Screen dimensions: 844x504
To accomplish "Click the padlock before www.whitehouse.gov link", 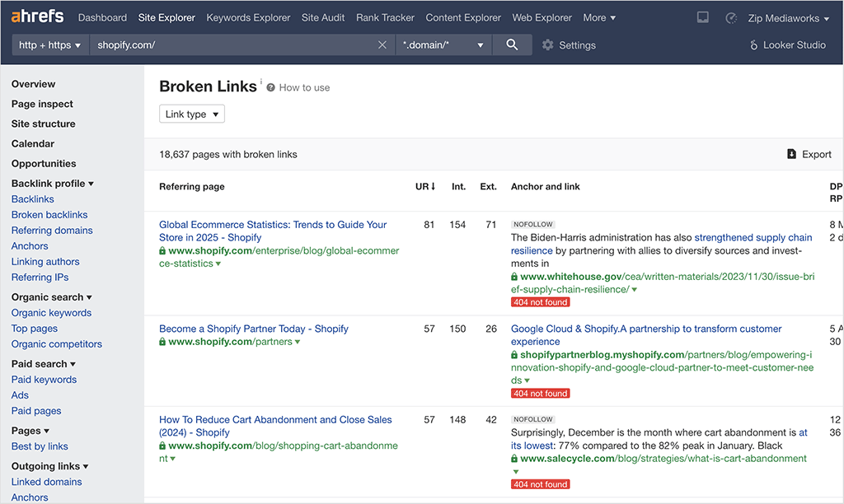I will 514,277.
